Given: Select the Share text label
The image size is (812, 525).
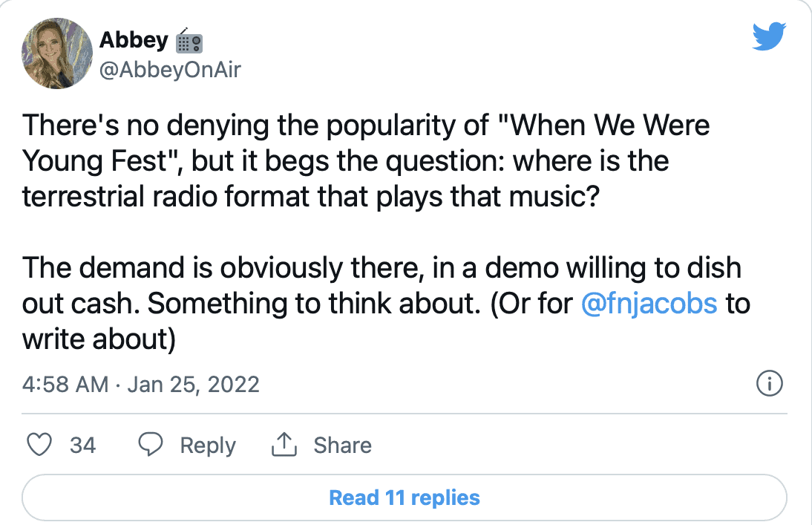Looking at the screenshot, I should 342,446.
